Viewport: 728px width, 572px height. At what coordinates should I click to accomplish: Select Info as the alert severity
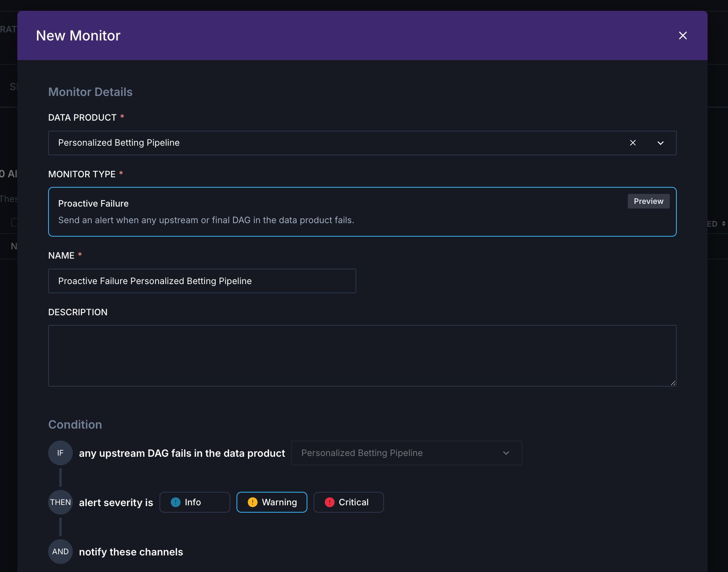click(195, 502)
